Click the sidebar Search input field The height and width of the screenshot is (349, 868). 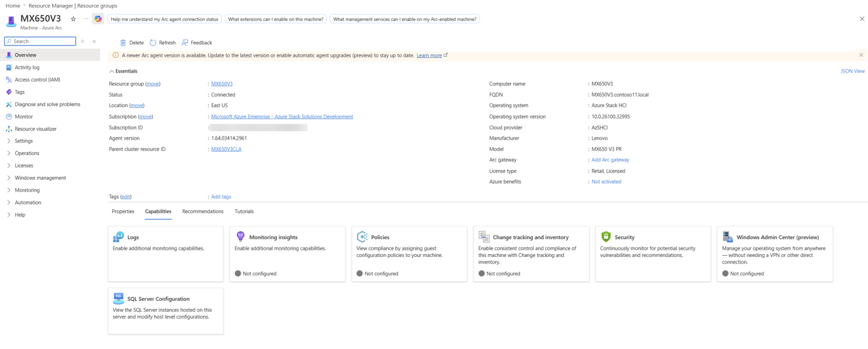pyautogui.click(x=40, y=41)
